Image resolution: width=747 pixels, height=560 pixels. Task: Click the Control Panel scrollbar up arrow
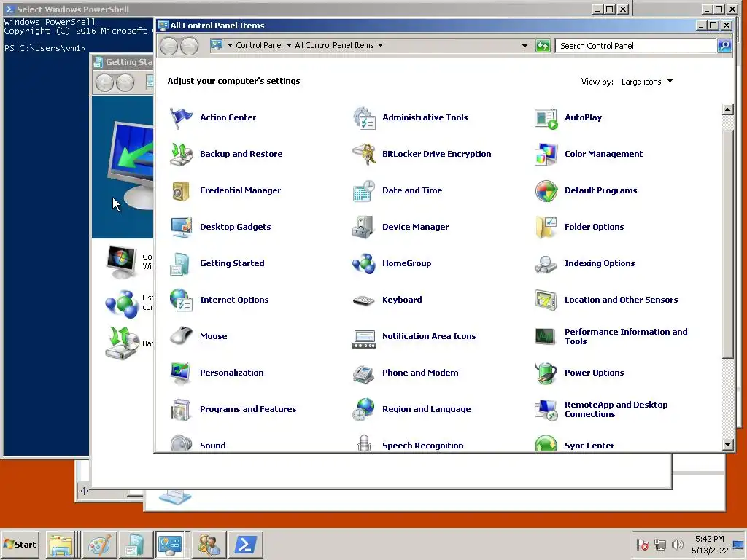pyautogui.click(x=727, y=109)
